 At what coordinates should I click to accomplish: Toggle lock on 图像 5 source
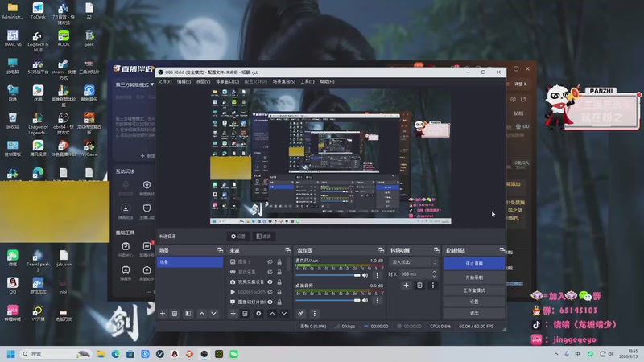[279, 262]
